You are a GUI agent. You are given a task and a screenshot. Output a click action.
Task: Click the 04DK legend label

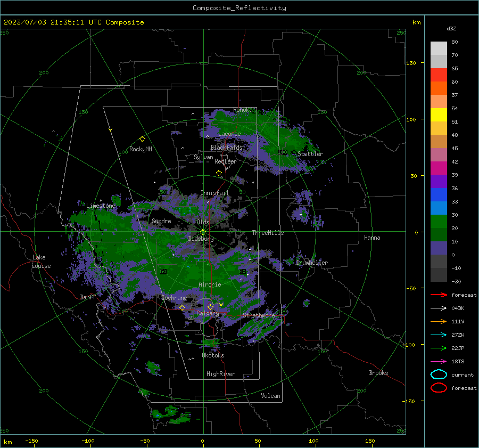click(x=458, y=308)
